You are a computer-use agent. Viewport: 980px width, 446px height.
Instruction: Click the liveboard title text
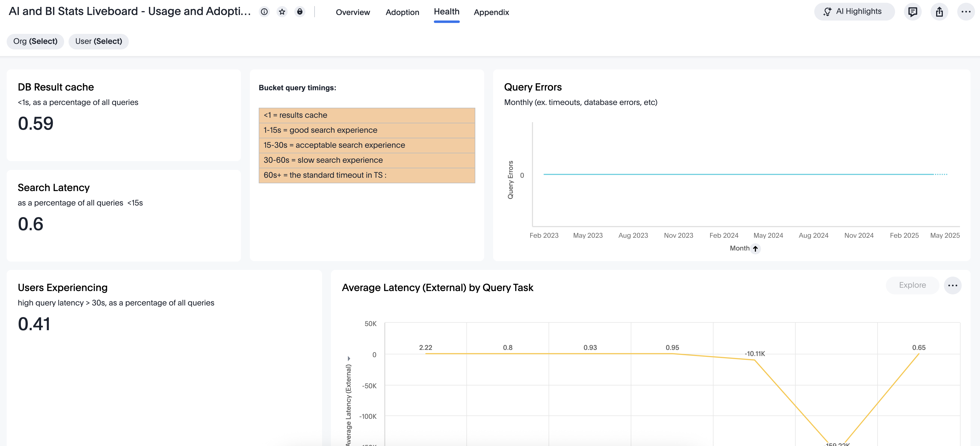click(x=129, y=11)
